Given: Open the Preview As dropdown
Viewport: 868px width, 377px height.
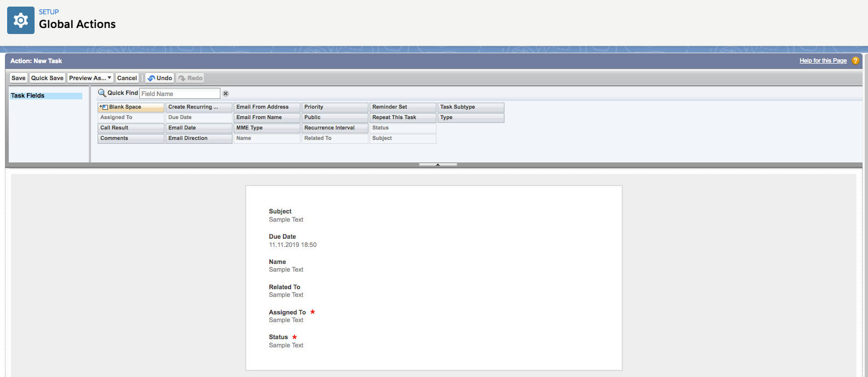Looking at the screenshot, I should tap(90, 78).
